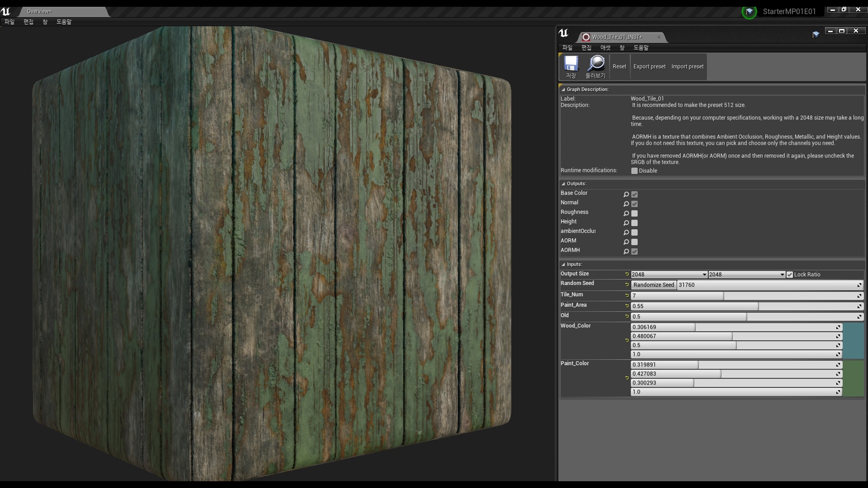This screenshot has width=868, height=488.
Task: Click the Randomize Seed button
Action: pos(653,285)
